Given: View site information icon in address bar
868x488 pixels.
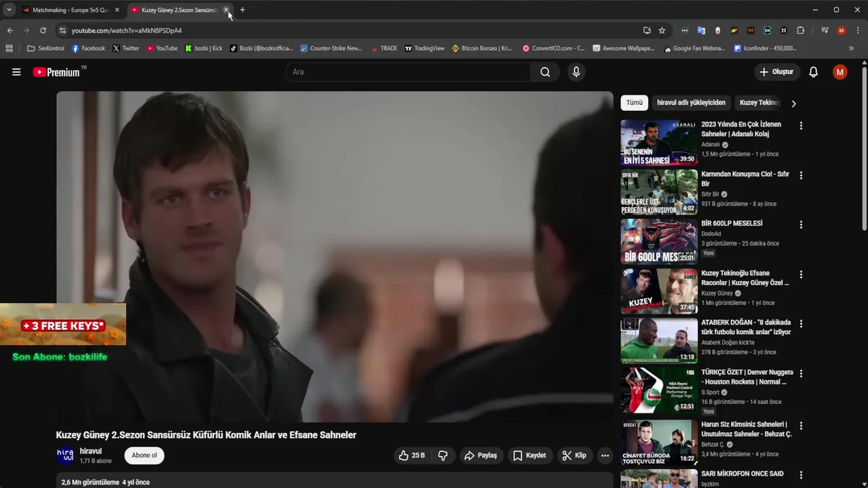Looking at the screenshot, I should [62, 30].
